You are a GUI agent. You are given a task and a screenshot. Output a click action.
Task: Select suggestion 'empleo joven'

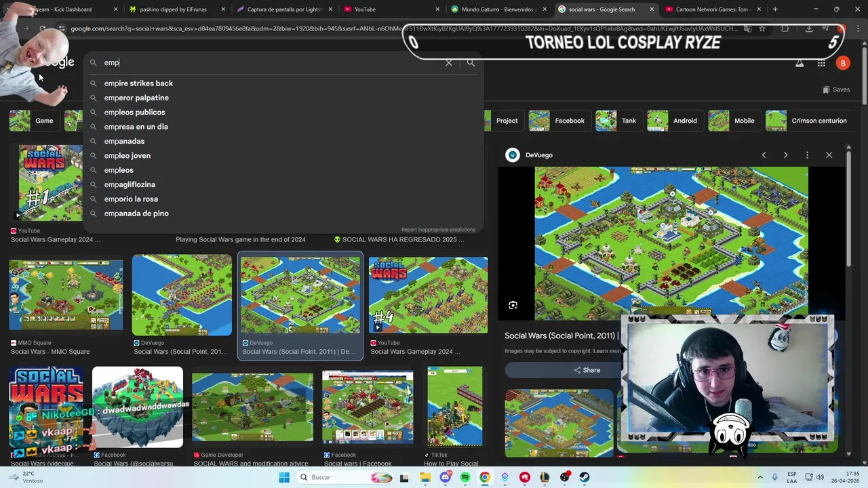tap(283, 156)
